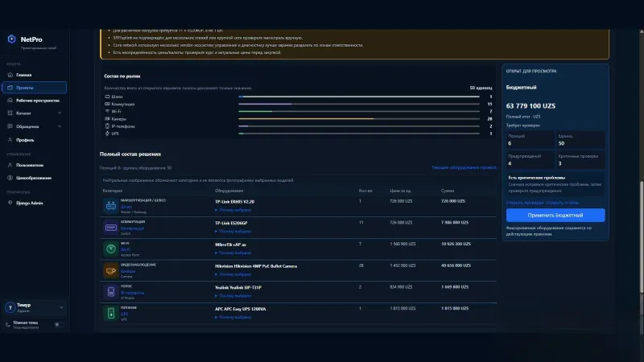Expand the Обращения sidebar submenu chevron
Image resolution: width=644 pixels, height=362 pixels.
[60, 126]
